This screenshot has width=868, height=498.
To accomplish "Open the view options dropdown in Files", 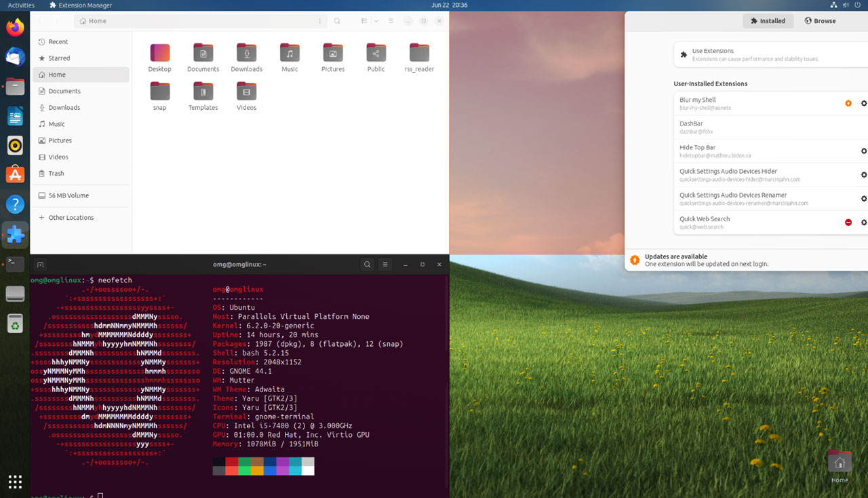I will click(376, 21).
